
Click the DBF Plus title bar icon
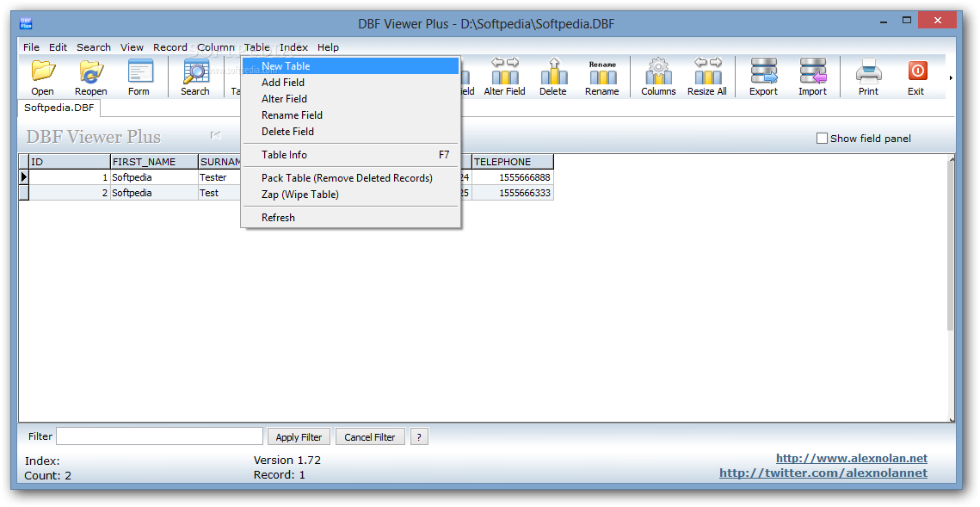(27, 23)
